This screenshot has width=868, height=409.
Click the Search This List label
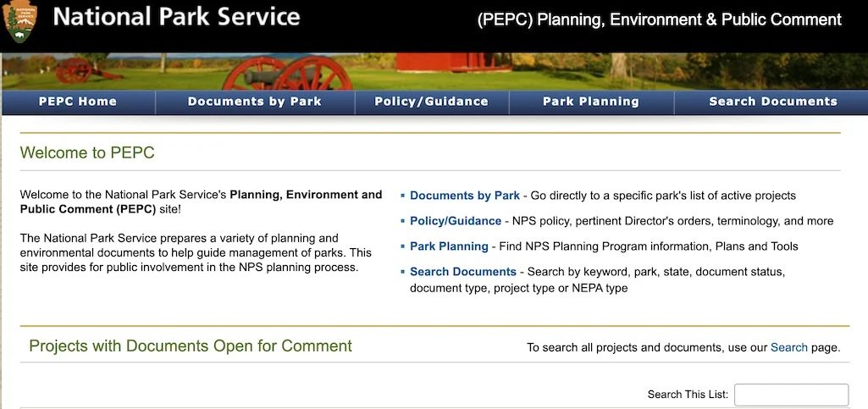[687, 395]
